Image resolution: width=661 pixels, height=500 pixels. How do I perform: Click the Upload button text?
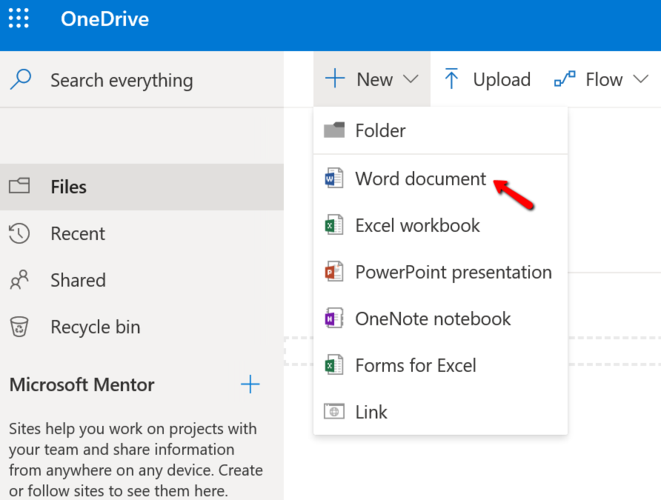click(502, 79)
